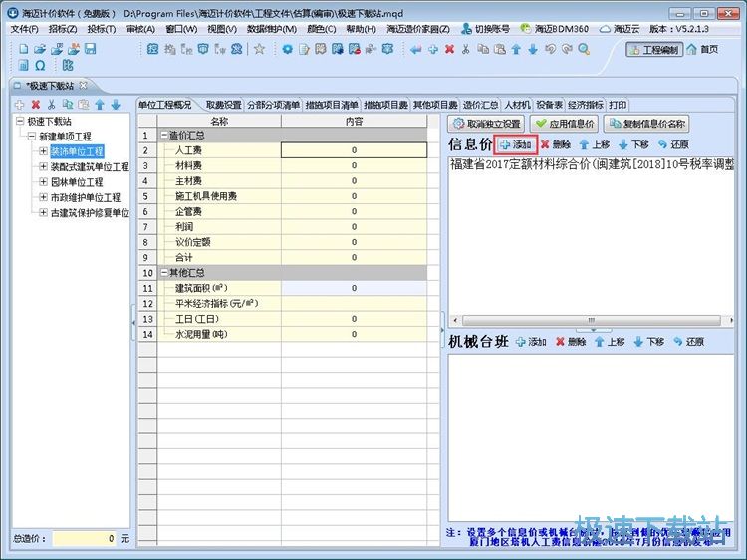Switch to the 打印 tab
Viewport: 747px width, 560px height.
click(x=618, y=105)
